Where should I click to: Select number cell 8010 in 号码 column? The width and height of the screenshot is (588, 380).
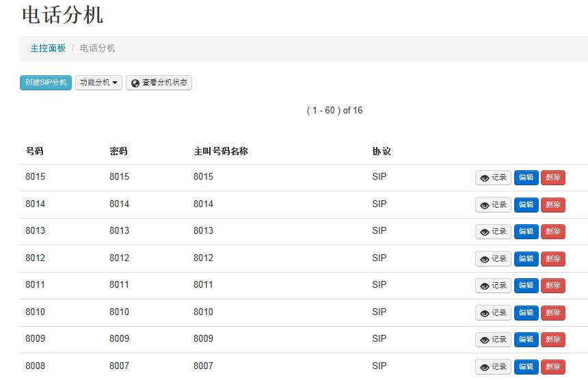coord(36,312)
